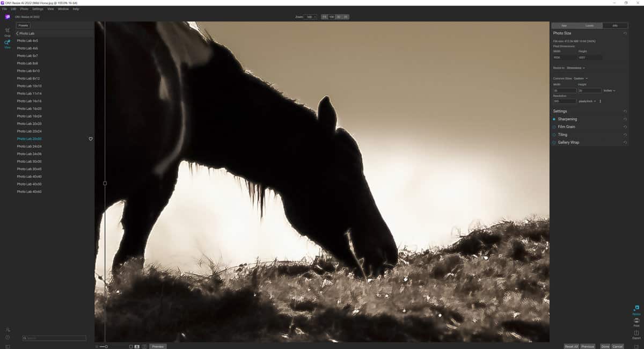Set zoom to 100 button
Viewport: 644px width, 349px height.
pos(332,17)
